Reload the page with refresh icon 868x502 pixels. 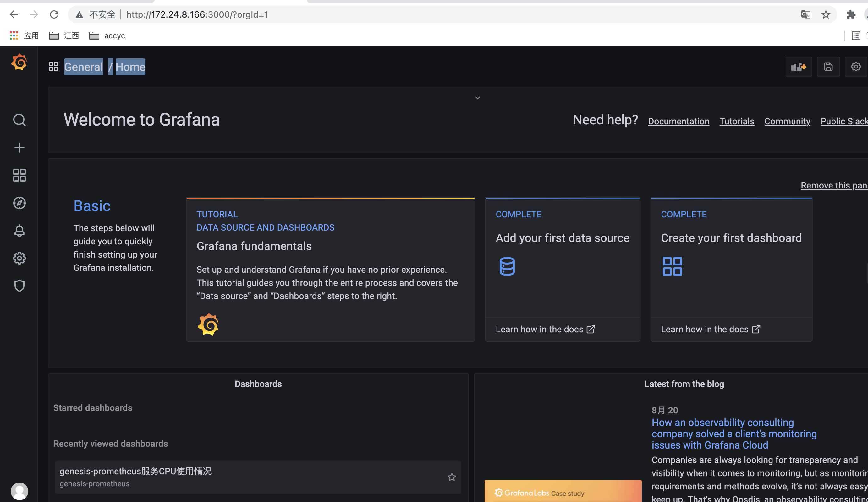(54, 14)
